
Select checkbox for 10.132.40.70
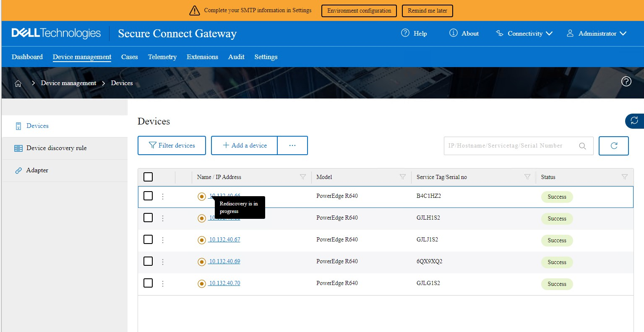coord(148,283)
